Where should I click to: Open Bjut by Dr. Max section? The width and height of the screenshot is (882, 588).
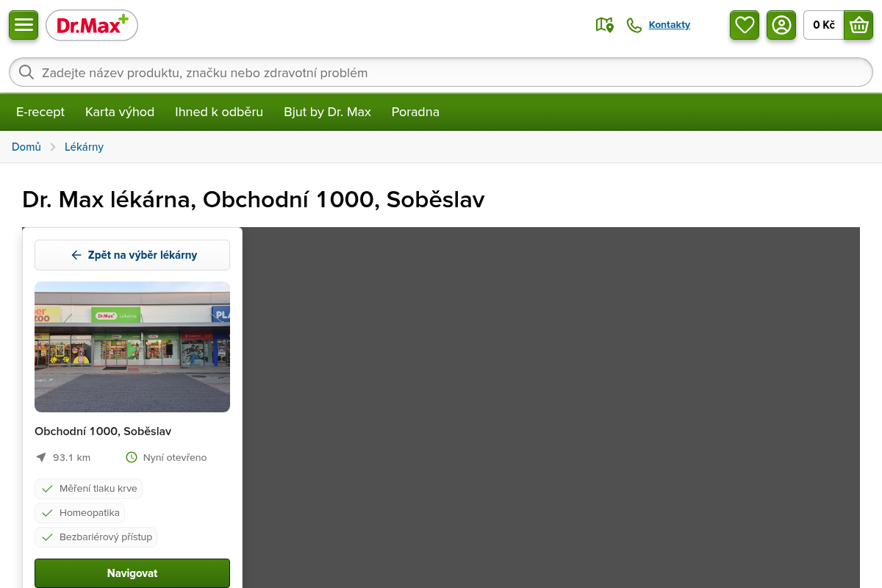(x=327, y=112)
